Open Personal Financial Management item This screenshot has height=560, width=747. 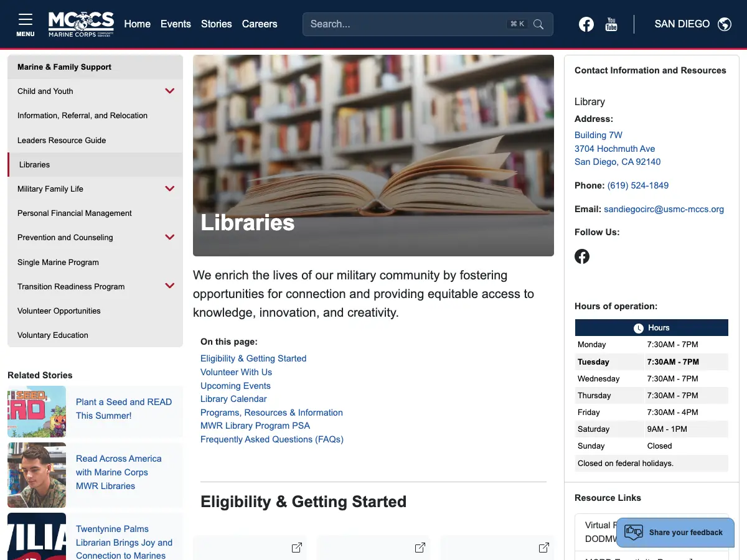(x=95, y=213)
